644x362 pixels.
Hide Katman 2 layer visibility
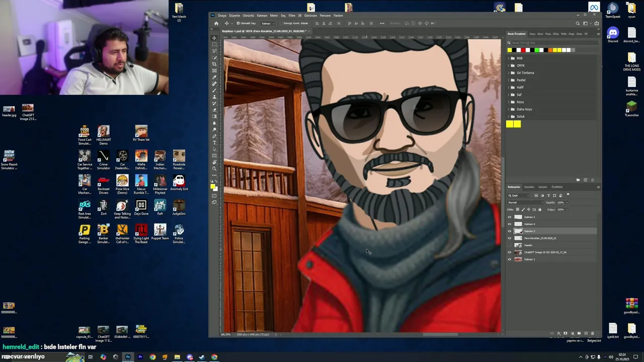509,217
